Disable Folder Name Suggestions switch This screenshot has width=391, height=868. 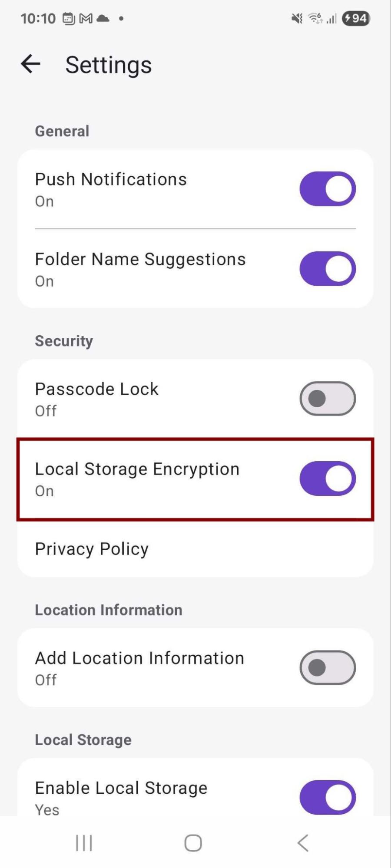click(x=328, y=269)
